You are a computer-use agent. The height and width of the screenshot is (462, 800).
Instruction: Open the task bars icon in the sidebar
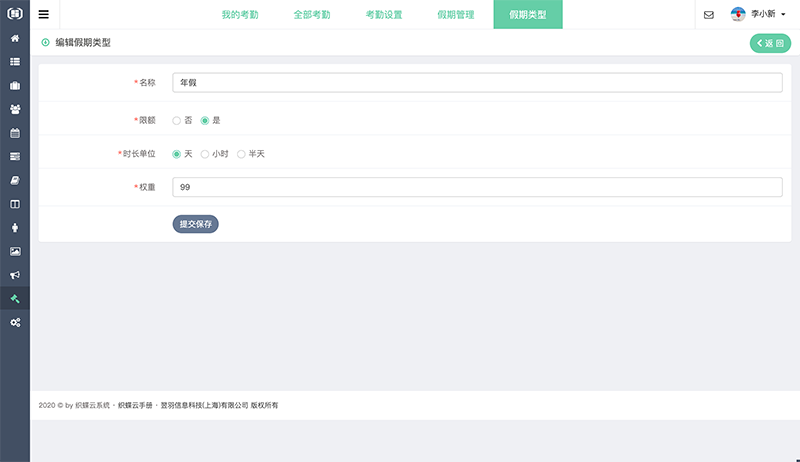click(x=15, y=157)
